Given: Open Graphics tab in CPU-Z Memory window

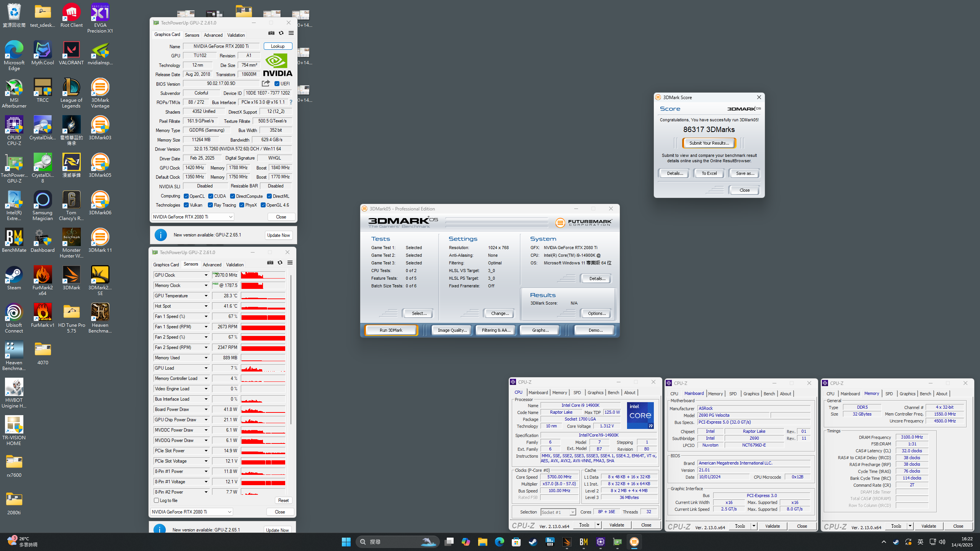Looking at the screenshot, I should click(907, 394).
